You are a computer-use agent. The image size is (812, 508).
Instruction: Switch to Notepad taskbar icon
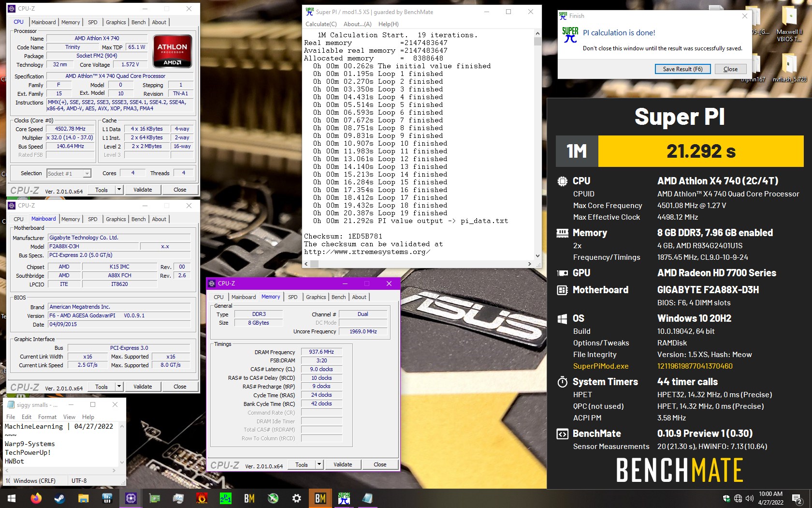(x=368, y=498)
